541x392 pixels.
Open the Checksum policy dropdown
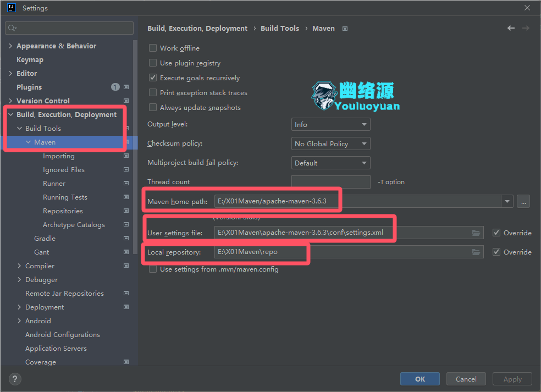click(x=330, y=144)
